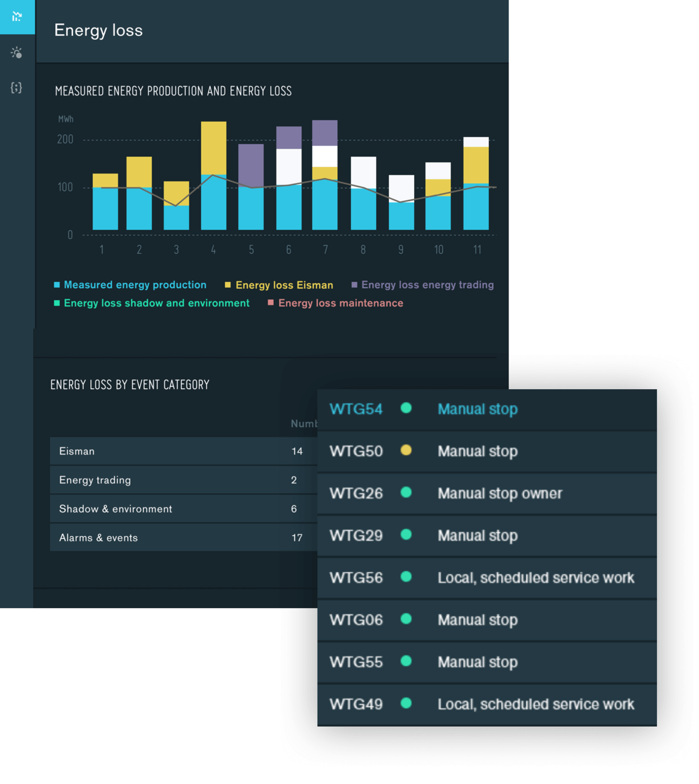Click the green status dot for WTG56

(x=406, y=577)
